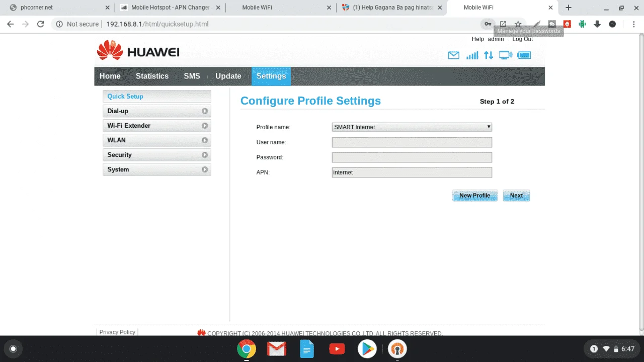Open the SMS envelope status icon

coord(453,55)
